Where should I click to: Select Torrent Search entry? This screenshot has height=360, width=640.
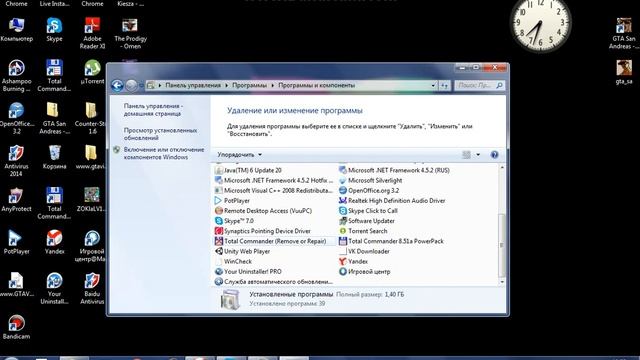coord(363,231)
